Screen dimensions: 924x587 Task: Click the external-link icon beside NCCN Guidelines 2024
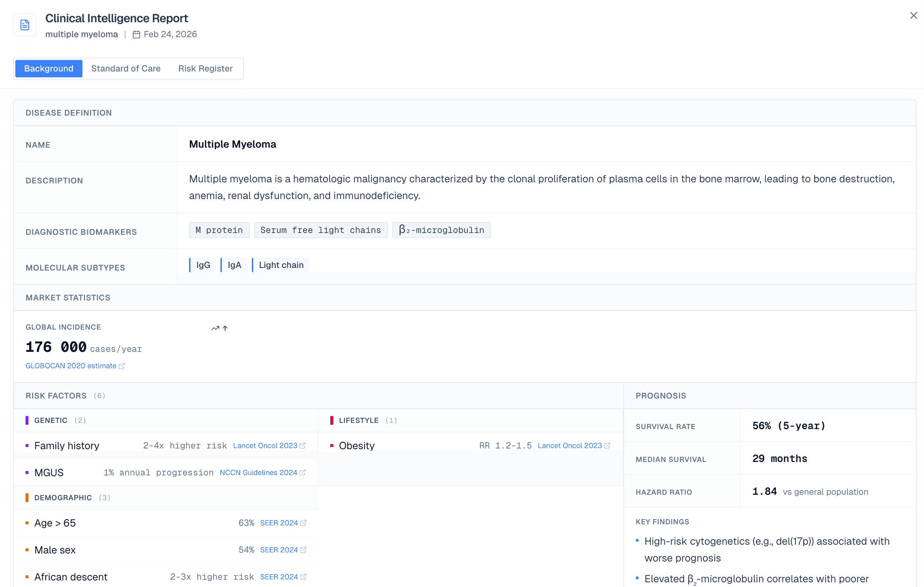(303, 473)
